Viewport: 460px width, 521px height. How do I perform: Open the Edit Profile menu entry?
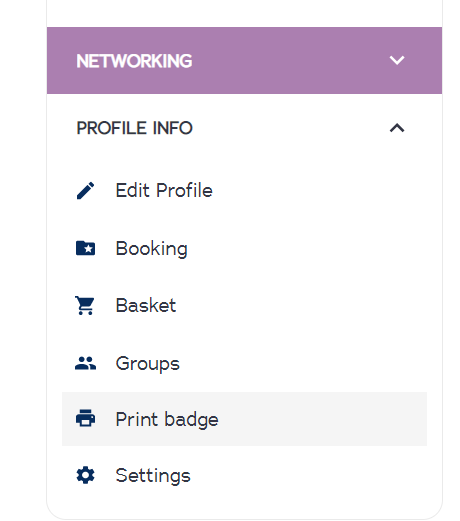[x=164, y=190]
